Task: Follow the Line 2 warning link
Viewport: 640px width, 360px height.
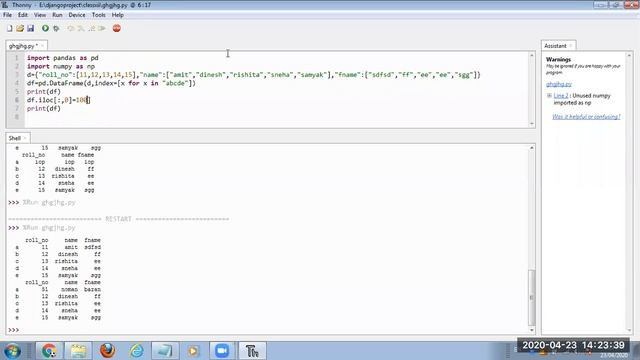Action: (x=561, y=96)
